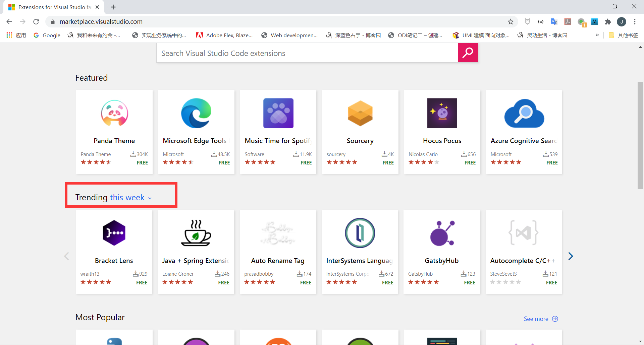Bookmark this page with star icon
The width and height of the screenshot is (644, 345).
[x=511, y=22]
